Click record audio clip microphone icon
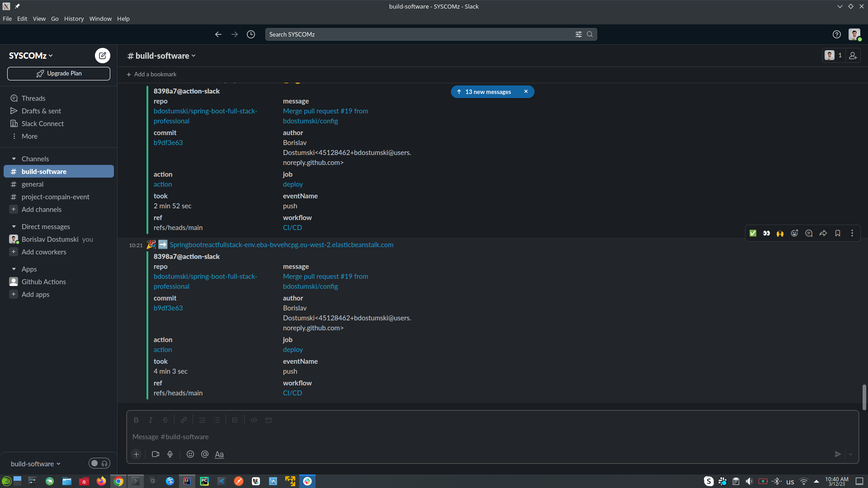This screenshot has width=868, height=488. coord(170,454)
